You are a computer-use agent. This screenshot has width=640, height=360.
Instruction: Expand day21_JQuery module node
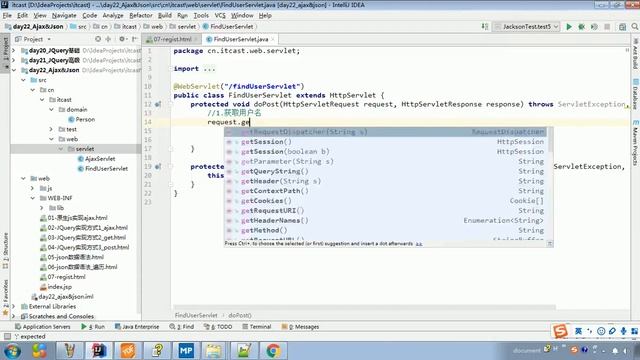pos(14,60)
